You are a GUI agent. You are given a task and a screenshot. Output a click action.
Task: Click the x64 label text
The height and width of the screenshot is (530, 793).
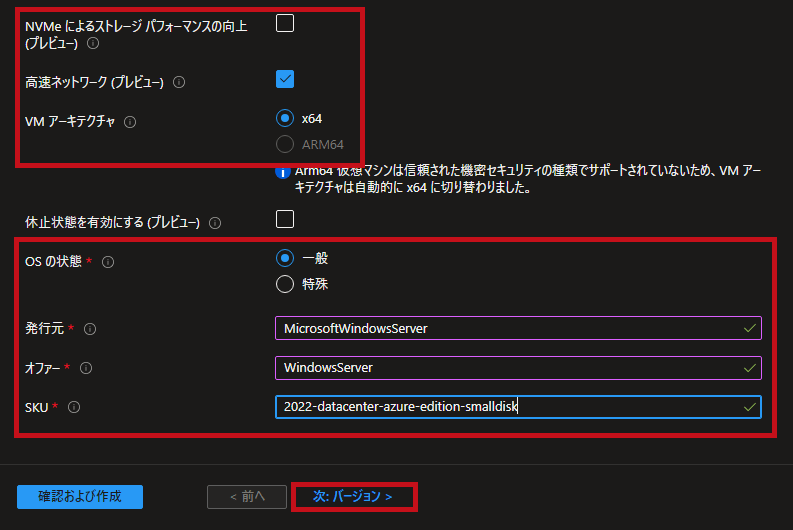312,119
